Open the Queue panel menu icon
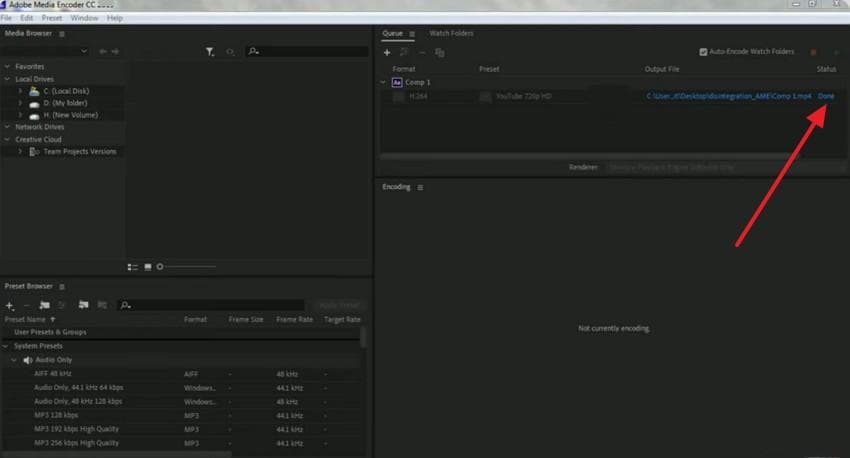850x458 pixels. tap(412, 34)
